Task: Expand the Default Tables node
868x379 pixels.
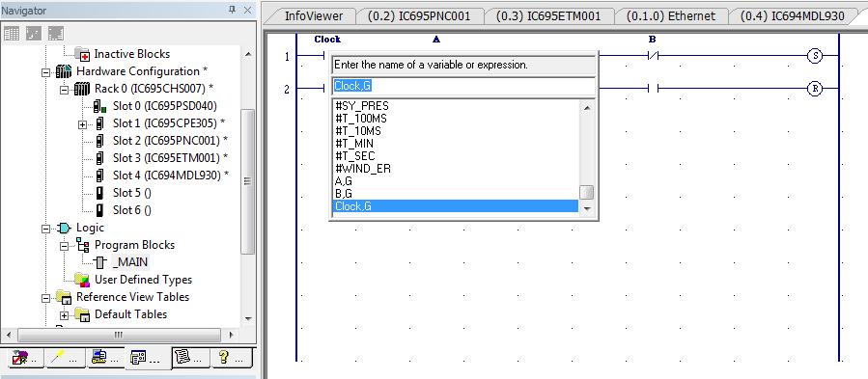Action: pyautogui.click(x=65, y=315)
